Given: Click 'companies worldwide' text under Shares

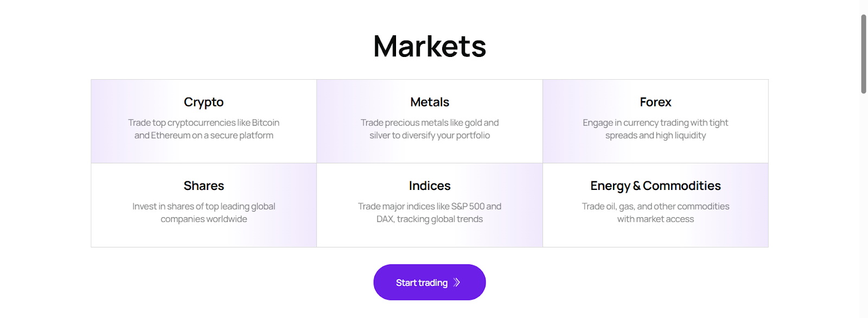Looking at the screenshot, I should point(203,219).
